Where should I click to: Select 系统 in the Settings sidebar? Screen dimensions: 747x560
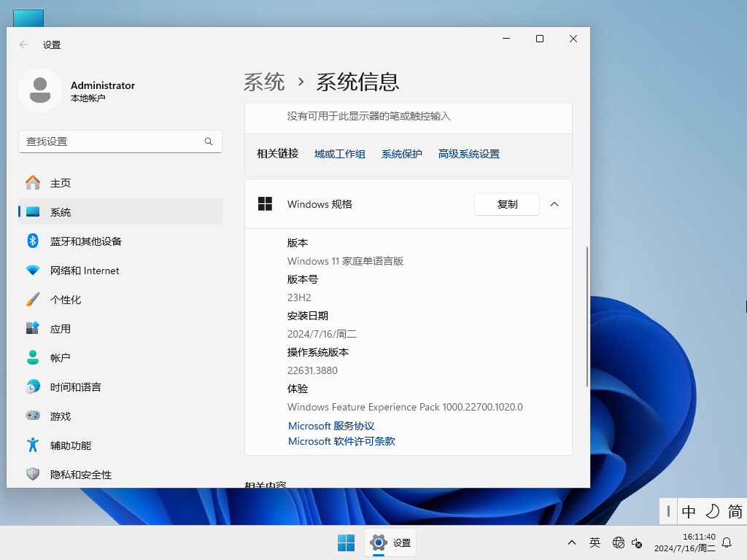tap(61, 211)
